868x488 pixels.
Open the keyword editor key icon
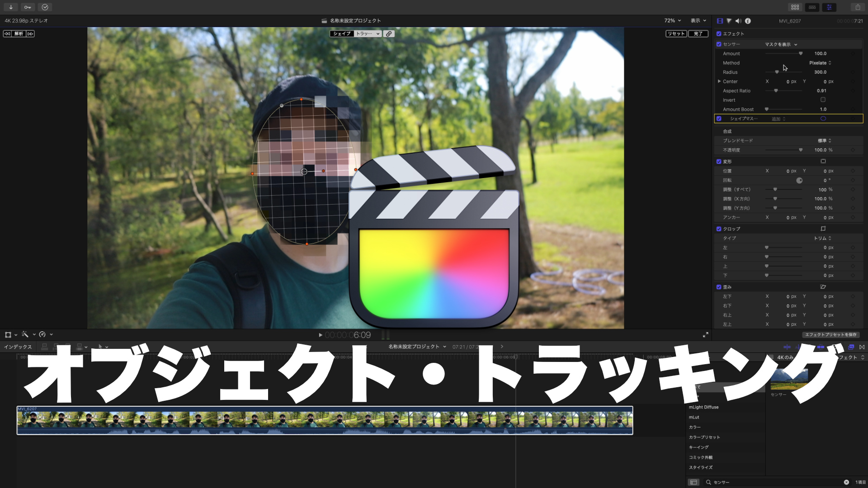pyautogui.click(x=28, y=7)
